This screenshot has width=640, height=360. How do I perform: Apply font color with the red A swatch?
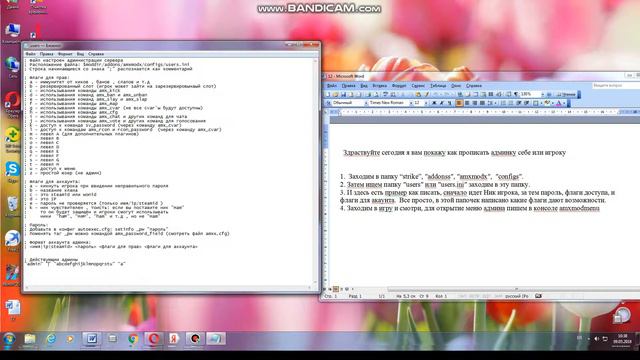pos(559,103)
